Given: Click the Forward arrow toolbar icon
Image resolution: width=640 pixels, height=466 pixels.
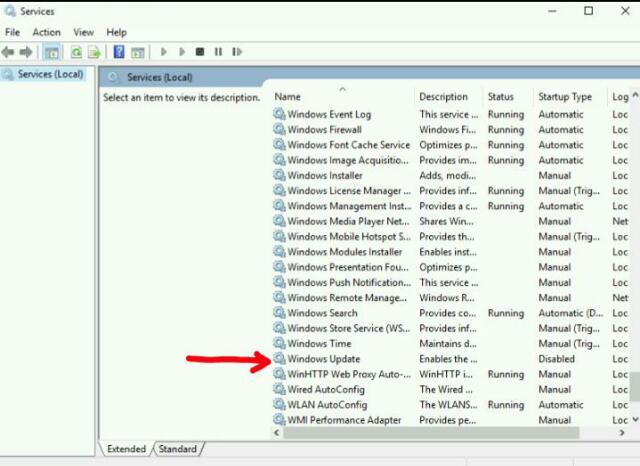Looking at the screenshot, I should pyautogui.click(x=24, y=52).
